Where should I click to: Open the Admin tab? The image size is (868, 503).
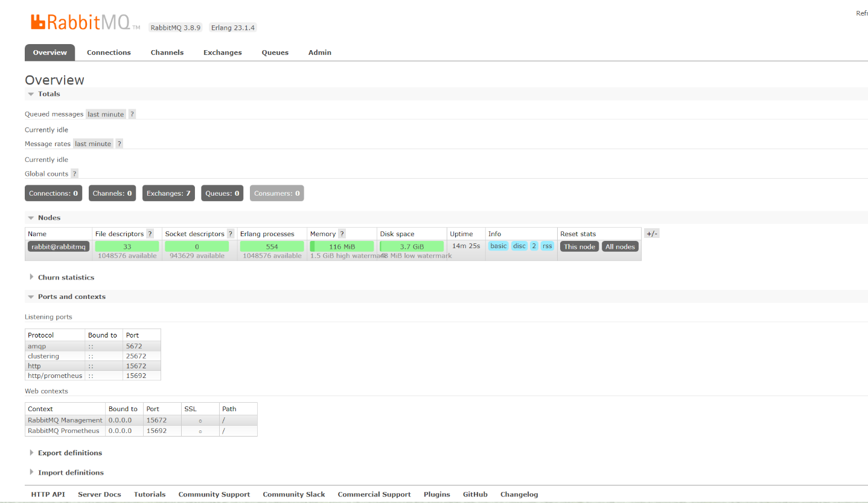[320, 53]
